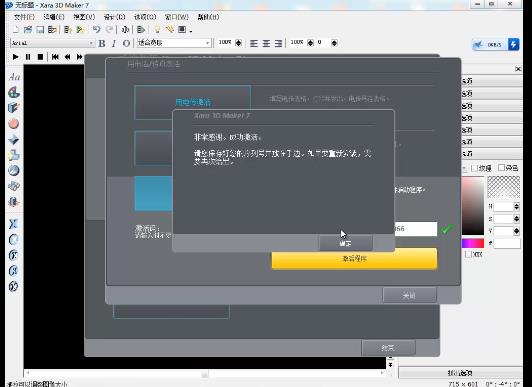
Task: Click the Save (floppy disk) toolbar icon
Action: click(40, 30)
